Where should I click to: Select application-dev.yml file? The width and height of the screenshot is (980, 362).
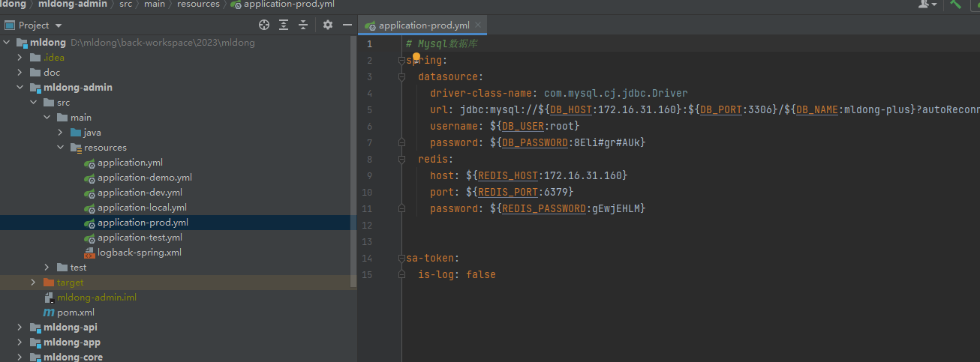140,193
